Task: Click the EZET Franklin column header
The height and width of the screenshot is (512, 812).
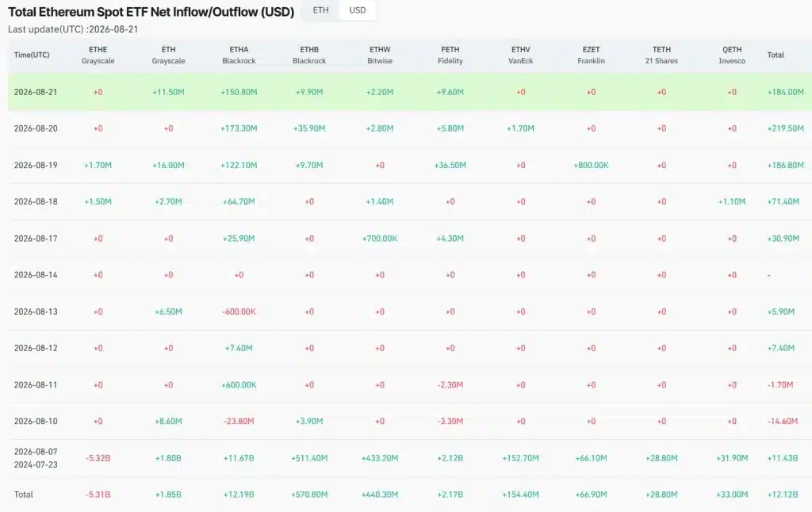Action: [591, 55]
